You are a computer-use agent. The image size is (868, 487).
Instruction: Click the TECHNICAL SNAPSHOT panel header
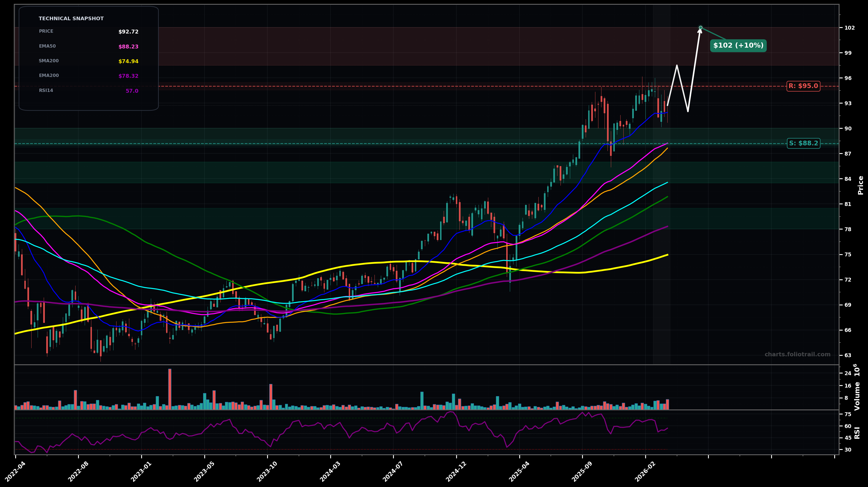(72, 19)
